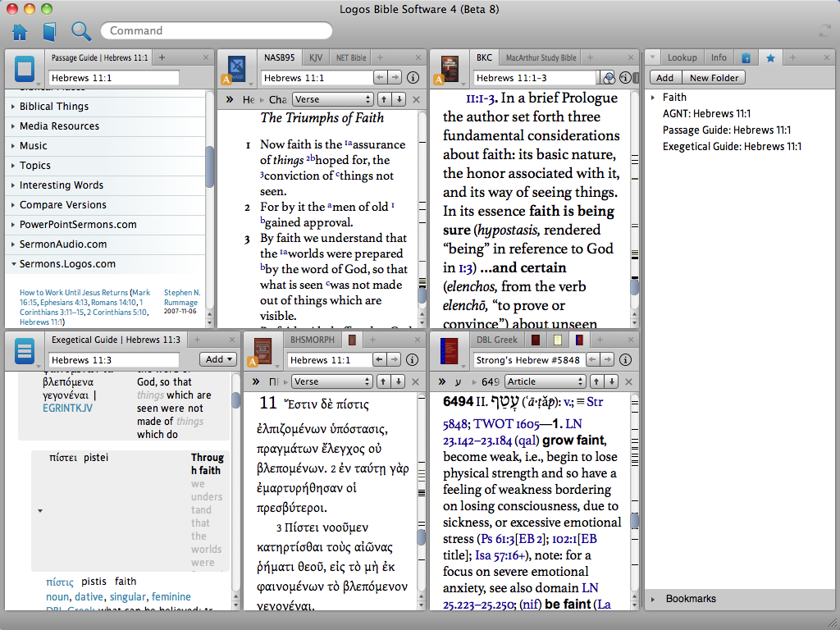Open BHSMORPH resource cover icon
The height and width of the screenshot is (630, 840).
pos(262,351)
